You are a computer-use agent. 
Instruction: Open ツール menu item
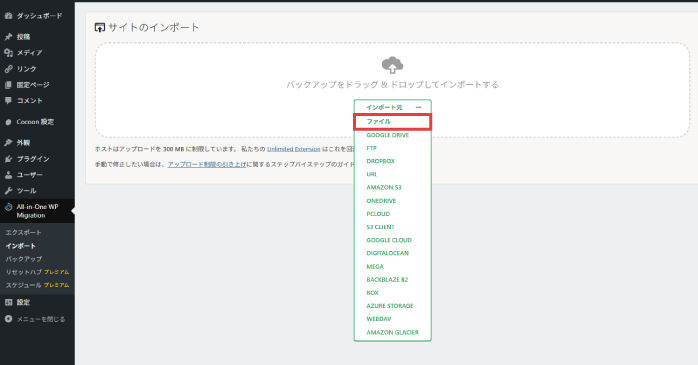[26, 191]
